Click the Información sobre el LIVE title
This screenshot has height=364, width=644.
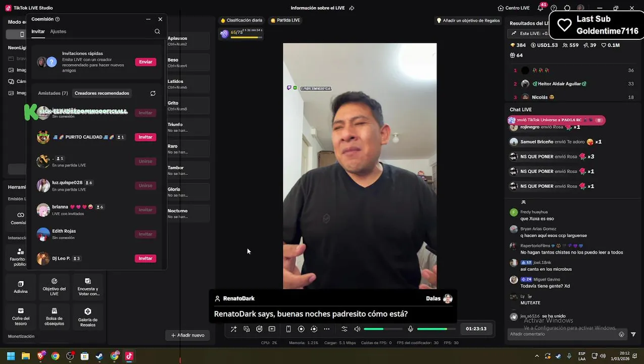pyautogui.click(x=319, y=8)
